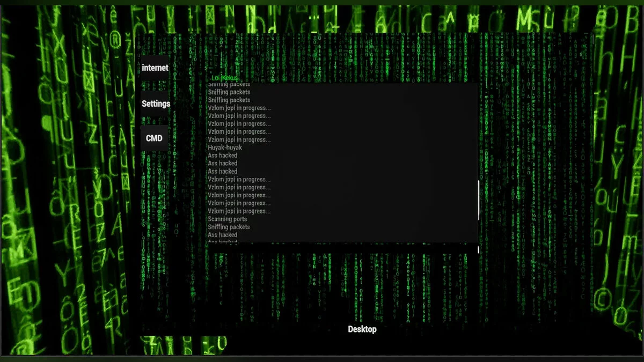Click 'Sniffing packets' line directly below 'Scanning ports'
Viewport: 644px width, 362px height.
(x=229, y=227)
